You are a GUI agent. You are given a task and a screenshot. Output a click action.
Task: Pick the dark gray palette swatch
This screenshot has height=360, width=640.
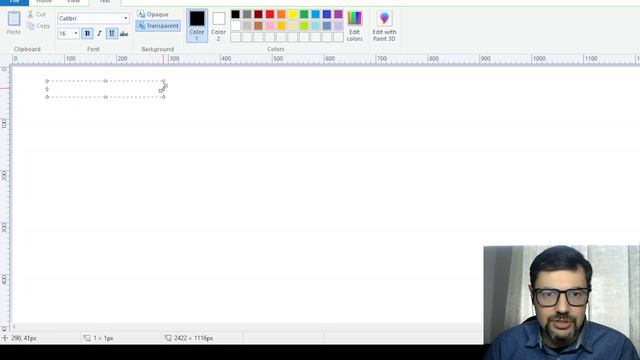(x=247, y=14)
